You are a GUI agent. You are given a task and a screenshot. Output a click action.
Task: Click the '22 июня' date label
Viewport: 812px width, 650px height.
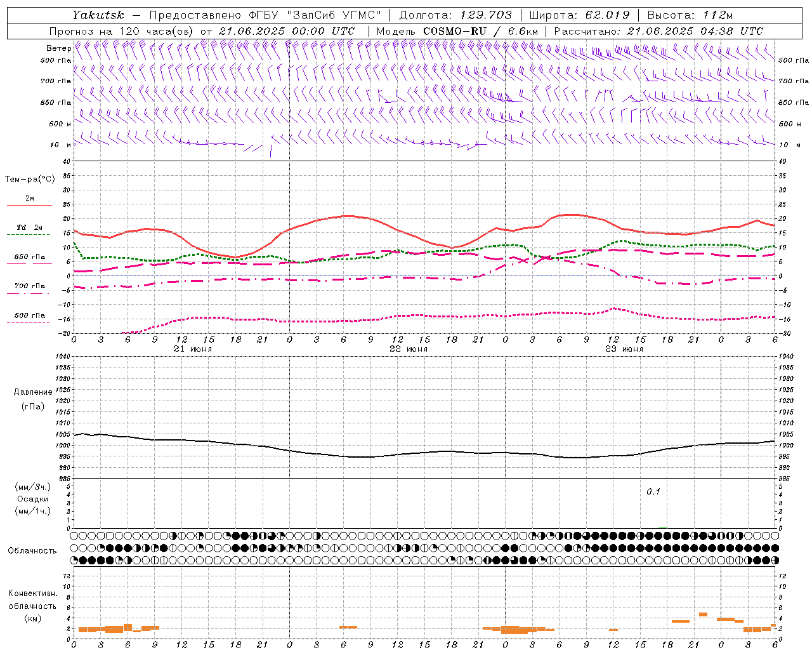409,349
